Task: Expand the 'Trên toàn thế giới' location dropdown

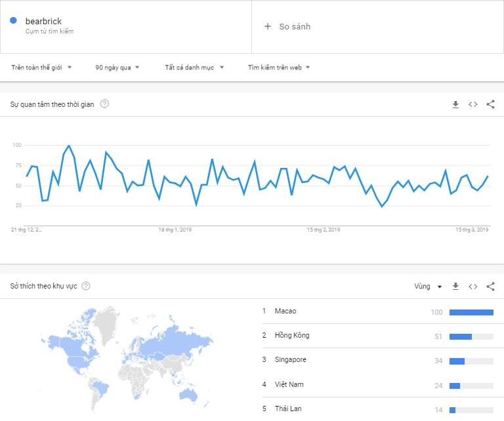Action: [x=41, y=67]
